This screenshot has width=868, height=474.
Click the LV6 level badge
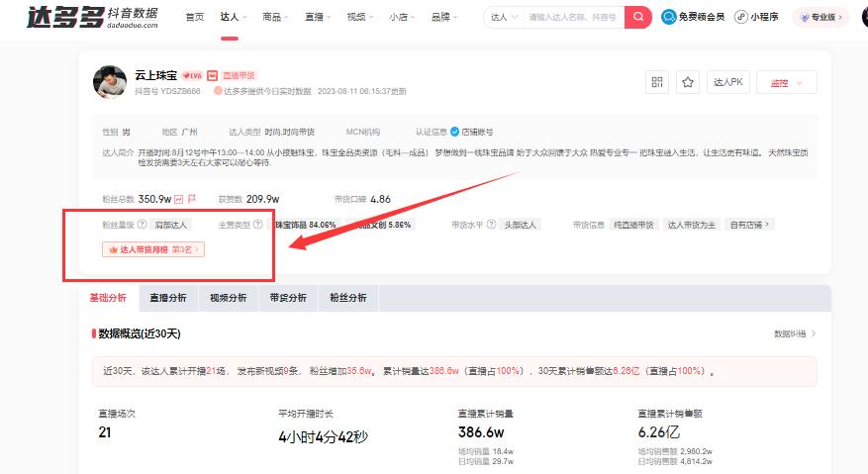pyautogui.click(x=192, y=75)
